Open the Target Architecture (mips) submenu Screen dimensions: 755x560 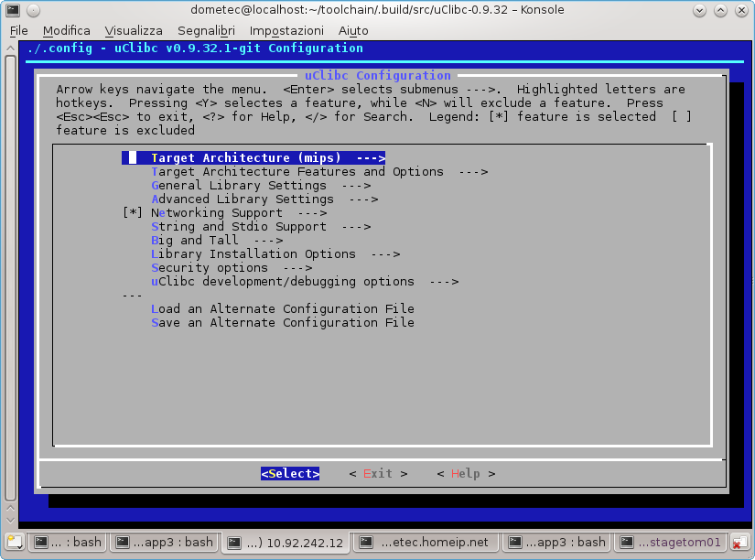[253, 158]
